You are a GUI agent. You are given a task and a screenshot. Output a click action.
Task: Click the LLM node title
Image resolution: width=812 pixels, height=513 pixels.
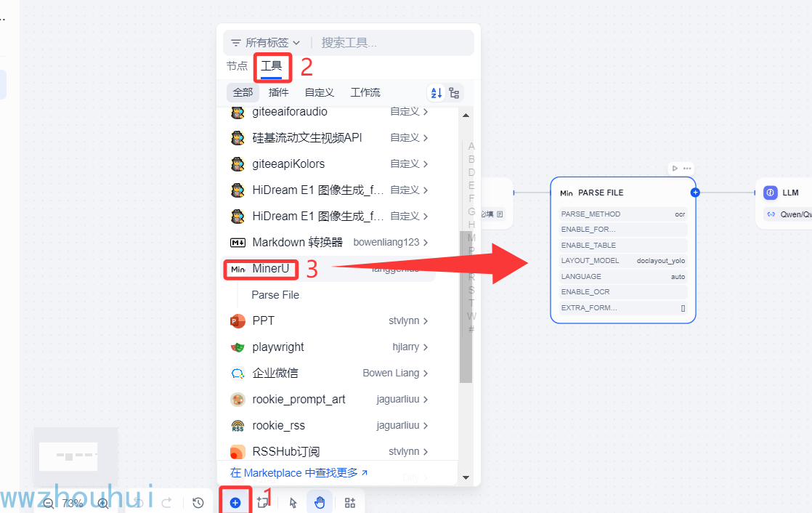coord(790,193)
